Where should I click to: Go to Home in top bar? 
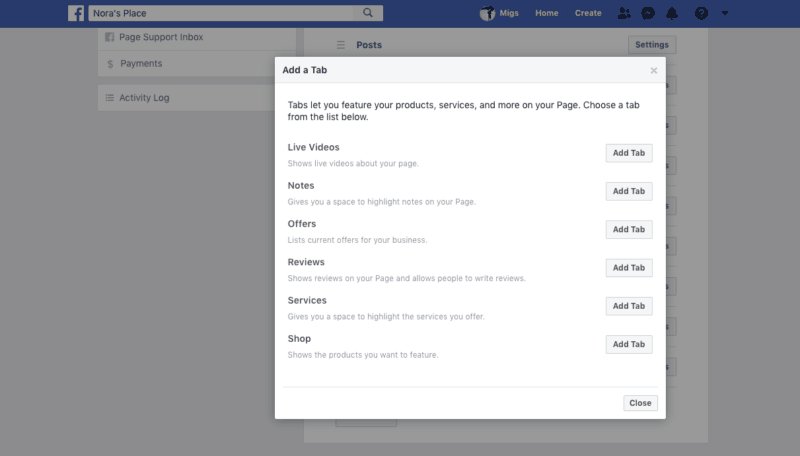(546, 13)
